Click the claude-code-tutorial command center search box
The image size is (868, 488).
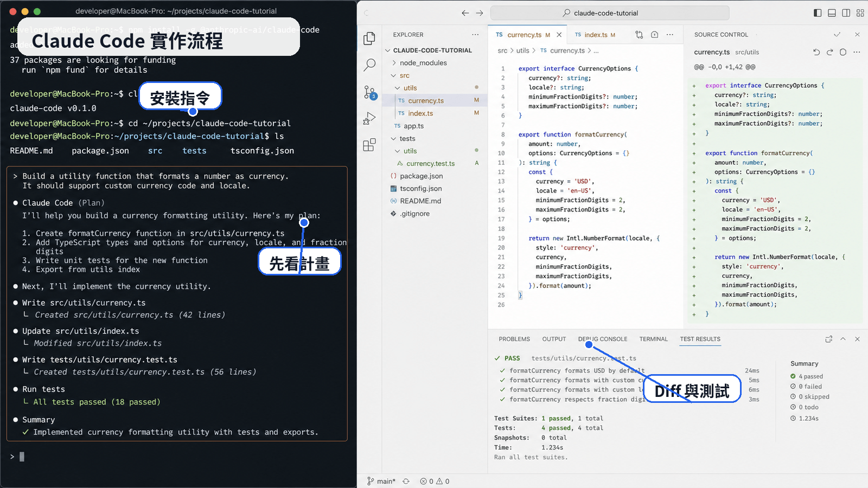coord(610,13)
